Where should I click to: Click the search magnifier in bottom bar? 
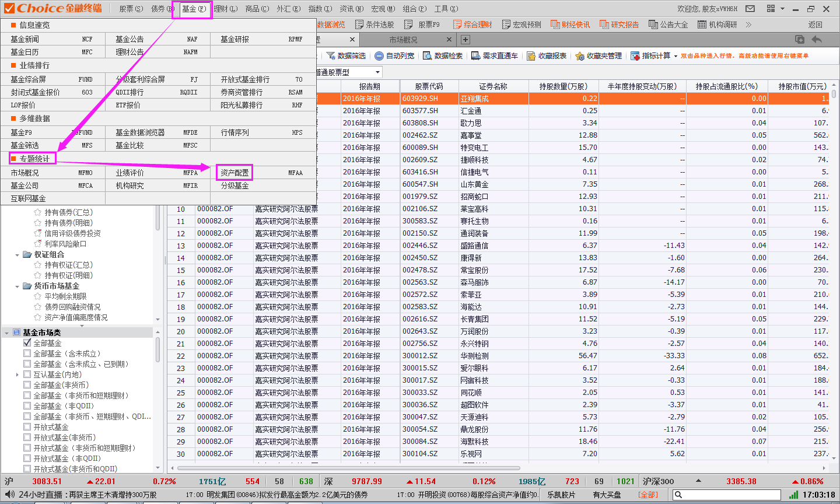[x=678, y=495]
